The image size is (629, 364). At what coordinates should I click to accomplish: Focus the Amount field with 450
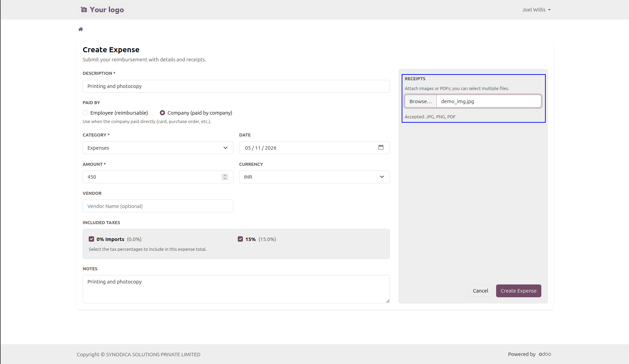[158, 177]
